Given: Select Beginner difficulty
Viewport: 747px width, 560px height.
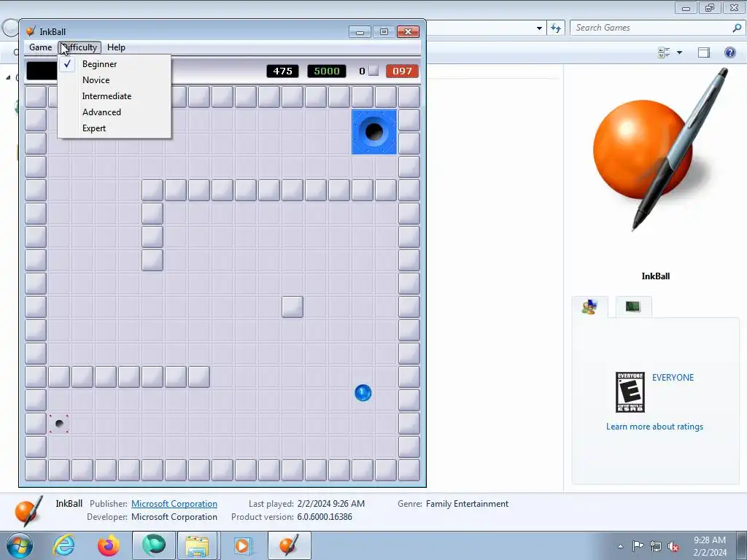Looking at the screenshot, I should tap(114, 64).
